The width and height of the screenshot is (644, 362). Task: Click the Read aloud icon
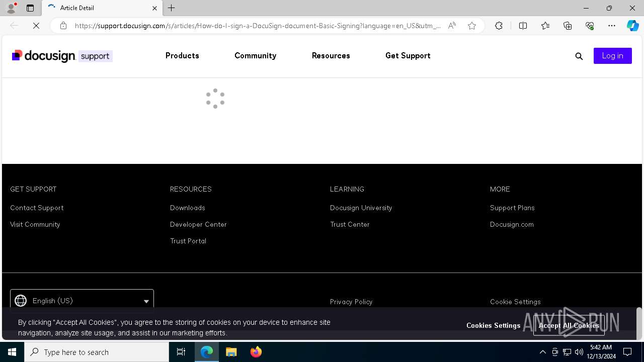pos(452,26)
